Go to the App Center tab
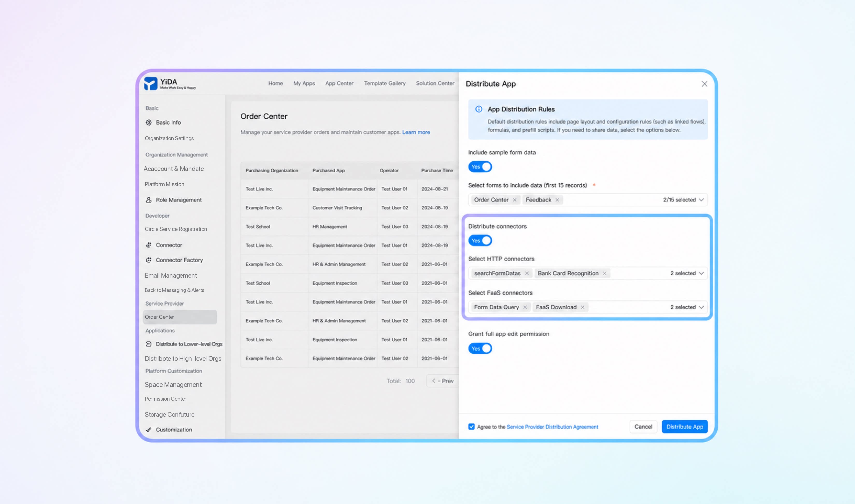The width and height of the screenshot is (855, 504). click(339, 83)
